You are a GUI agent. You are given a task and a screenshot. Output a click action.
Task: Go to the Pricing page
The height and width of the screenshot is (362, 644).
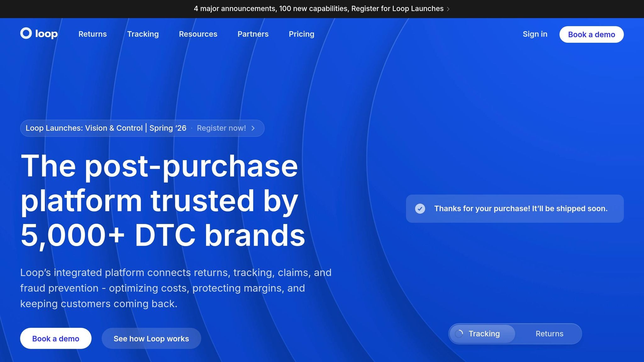301,34
